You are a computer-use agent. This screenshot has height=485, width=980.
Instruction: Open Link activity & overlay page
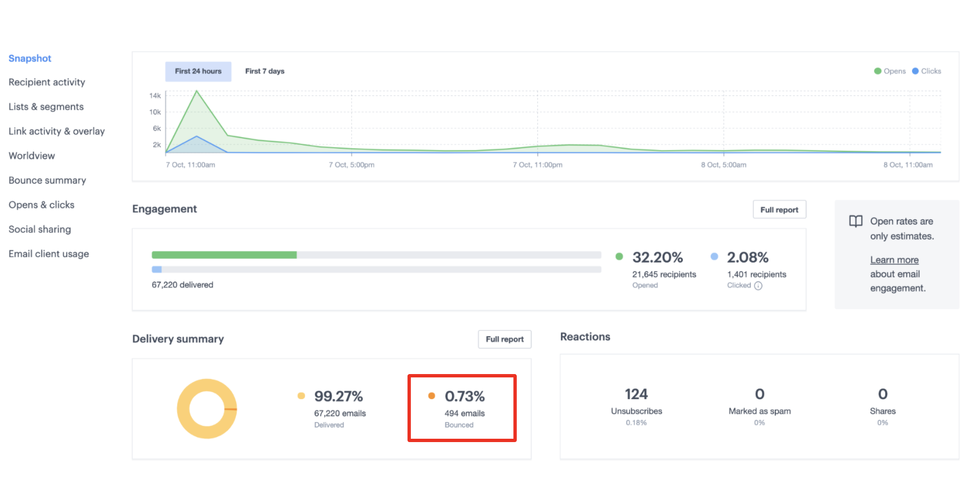click(x=56, y=132)
